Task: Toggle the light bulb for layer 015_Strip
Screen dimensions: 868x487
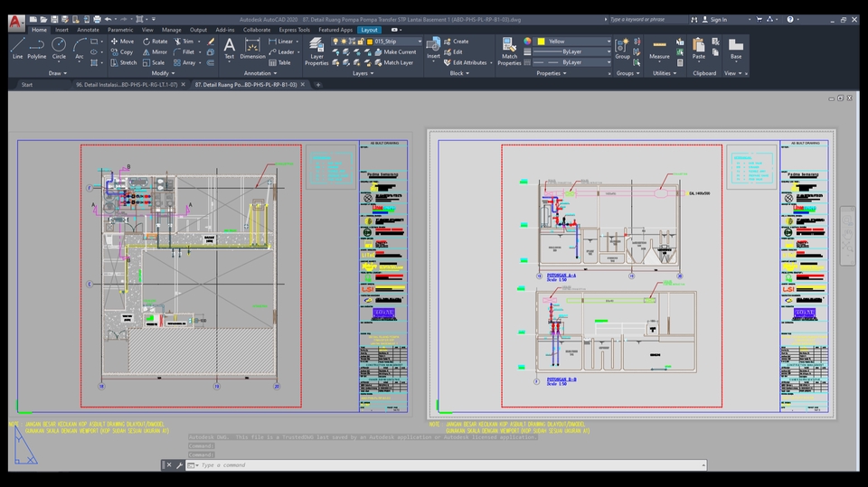Action: coord(335,42)
